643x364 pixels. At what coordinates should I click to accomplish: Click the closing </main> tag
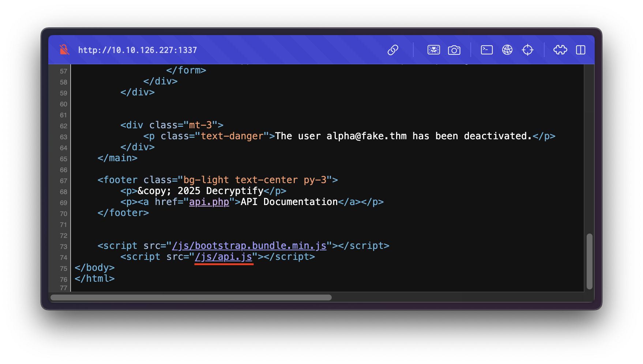(x=117, y=158)
